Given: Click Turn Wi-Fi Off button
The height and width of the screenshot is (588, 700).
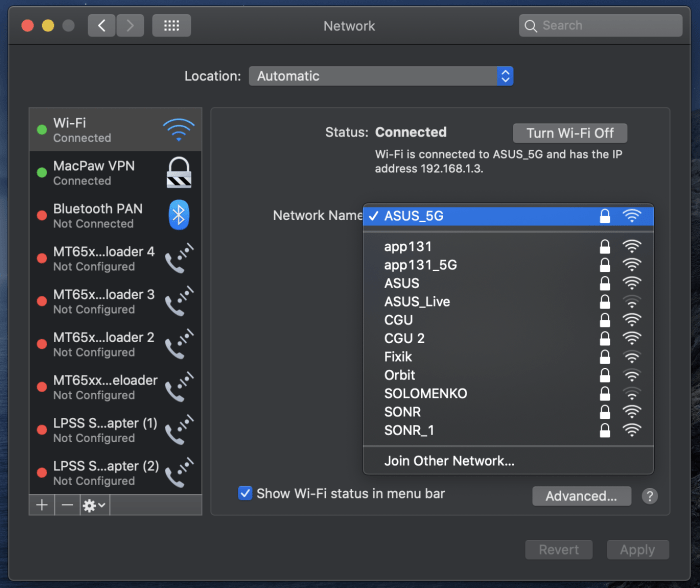Looking at the screenshot, I should [570, 133].
